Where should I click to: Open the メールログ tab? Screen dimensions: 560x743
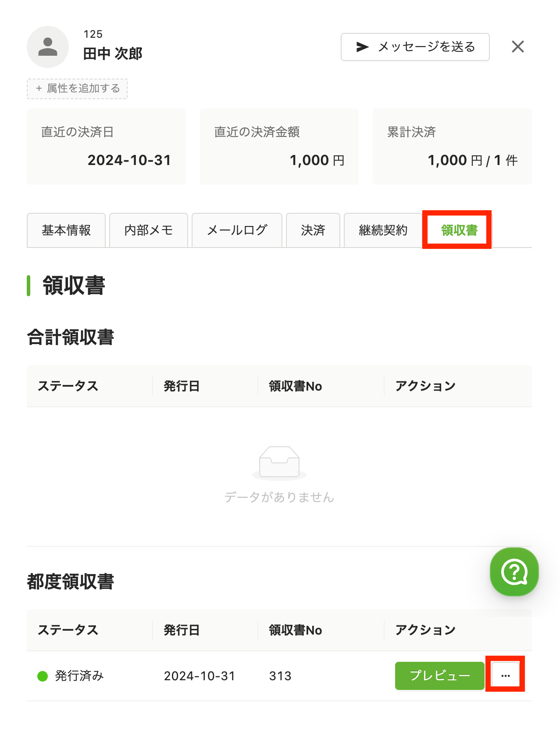(x=237, y=230)
